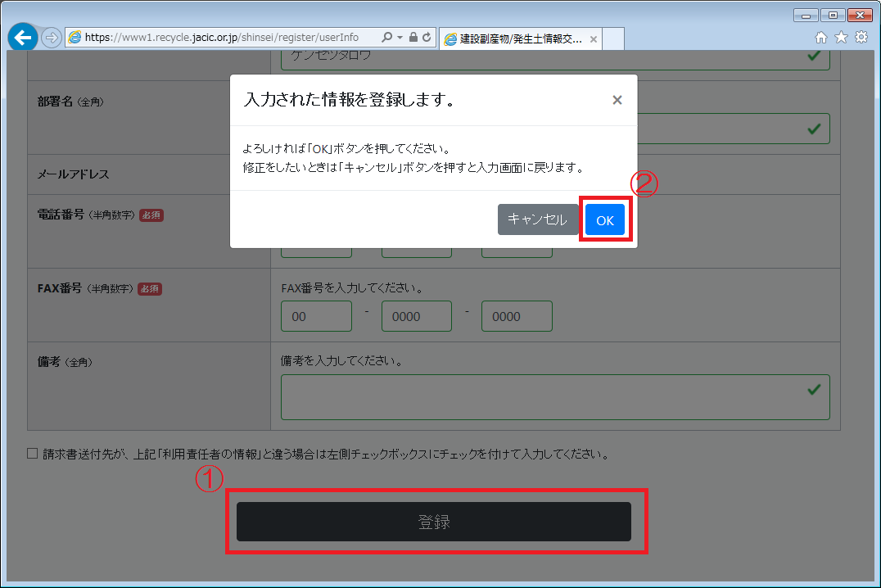Viewport: 881px width, 588px height.
Task: Check the 請求書送付先 checkbox
Action: click(x=33, y=454)
